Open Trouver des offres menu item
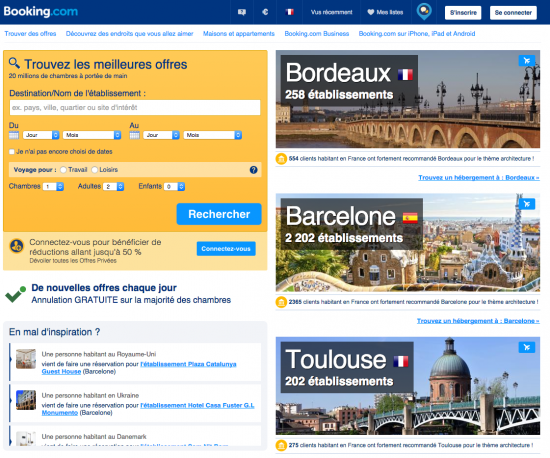The image size is (550, 458). coord(30,34)
